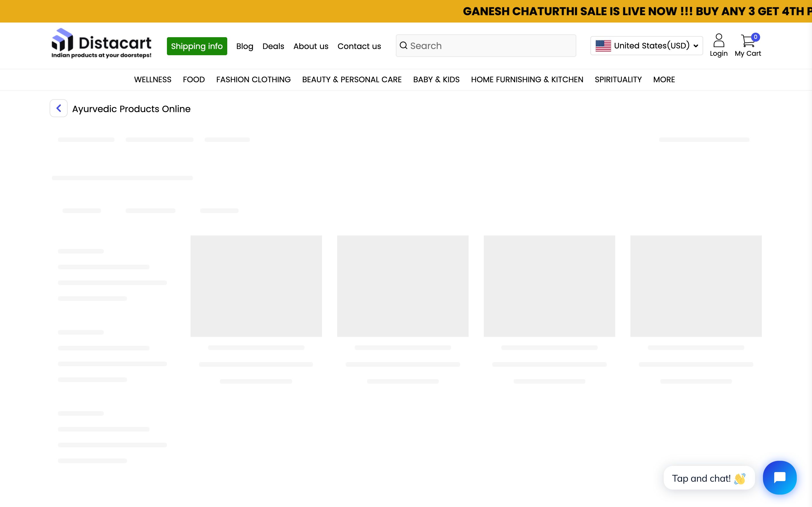Open Login via the user icon
This screenshot has height=507, width=812.
(x=718, y=40)
